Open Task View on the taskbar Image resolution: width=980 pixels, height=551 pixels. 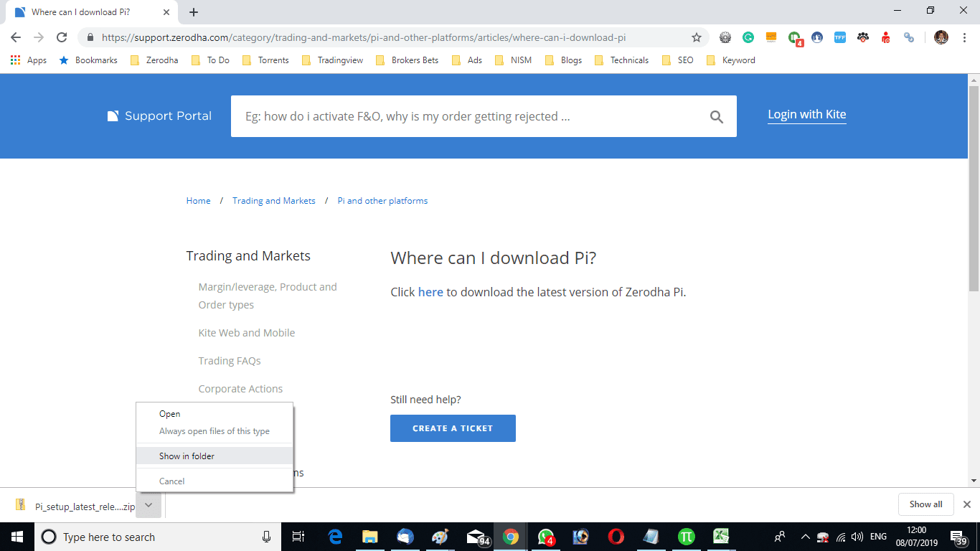[x=299, y=537]
